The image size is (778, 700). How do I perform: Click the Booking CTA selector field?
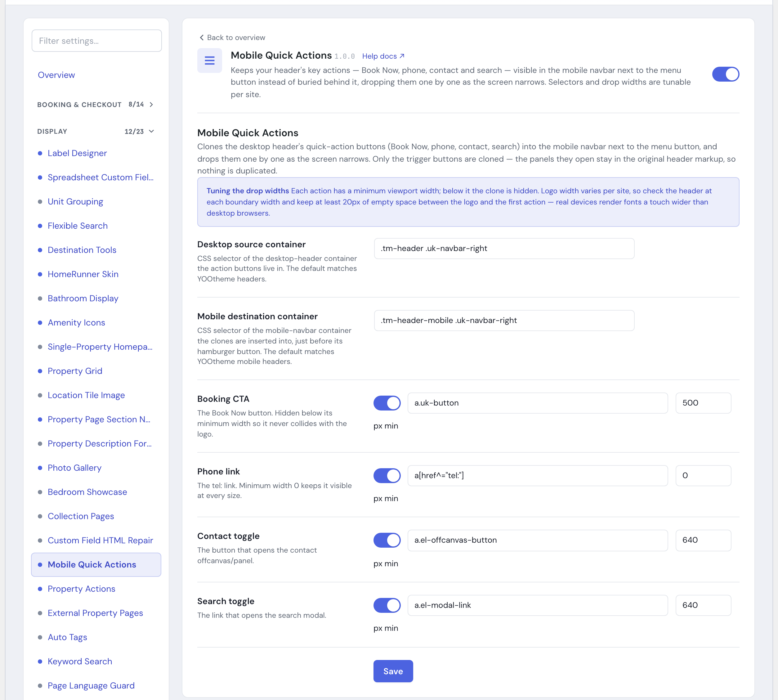(538, 403)
